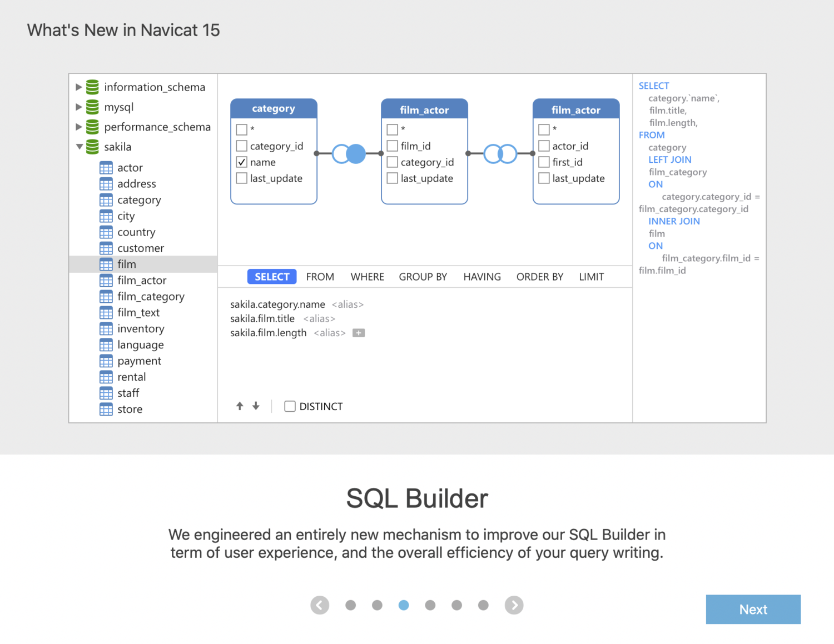Image resolution: width=834 pixels, height=644 pixels.
Task: Click the customer table icon
Action: (x=106, y=248)
